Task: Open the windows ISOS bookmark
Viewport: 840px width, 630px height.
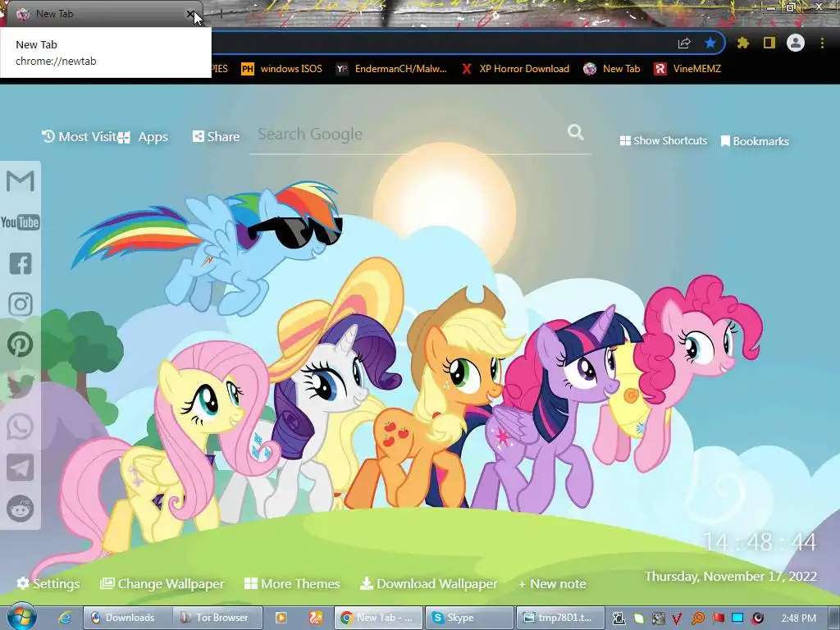Action: (x=282, y=69)
